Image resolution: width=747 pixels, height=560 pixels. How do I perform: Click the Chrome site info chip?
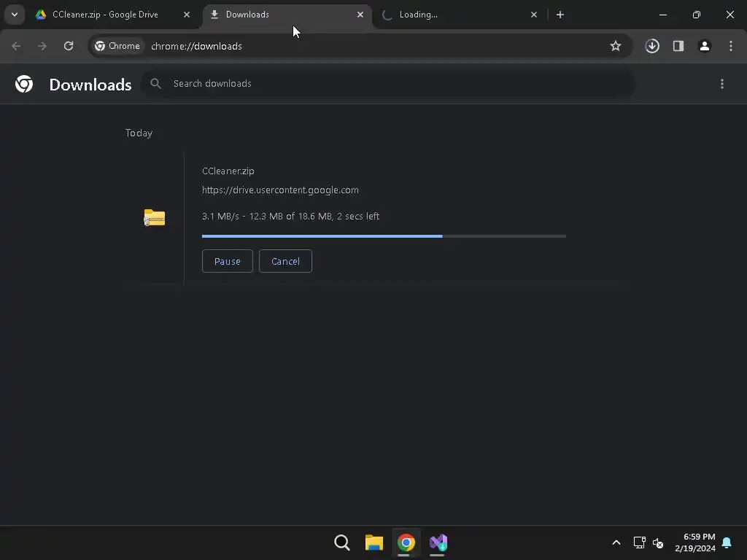coord(117,46)
